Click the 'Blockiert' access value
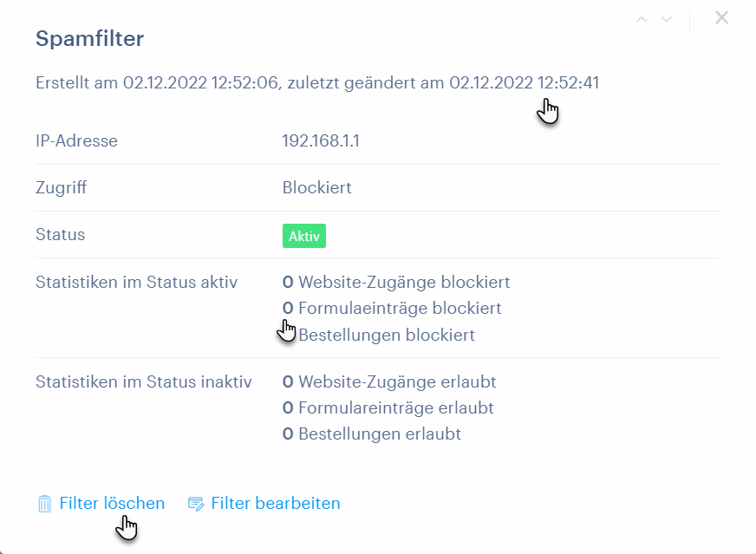This screenshot has width=756, height=554. [316, 187]
